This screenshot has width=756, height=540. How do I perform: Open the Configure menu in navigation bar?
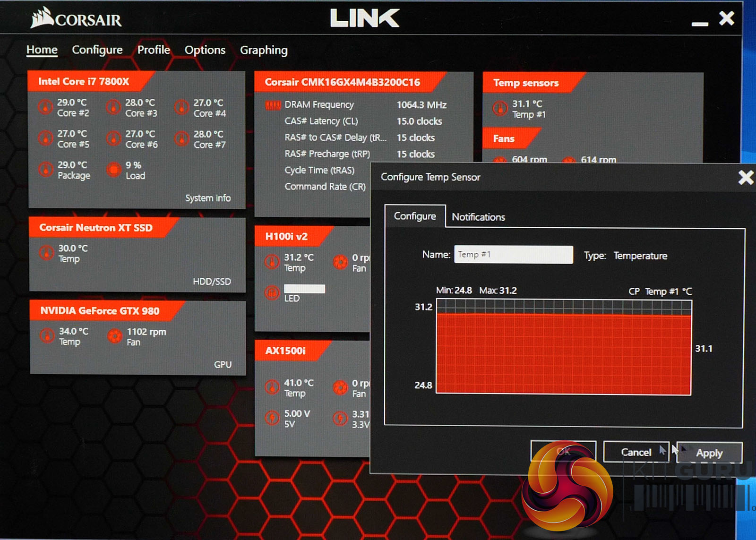coord(97,50)
